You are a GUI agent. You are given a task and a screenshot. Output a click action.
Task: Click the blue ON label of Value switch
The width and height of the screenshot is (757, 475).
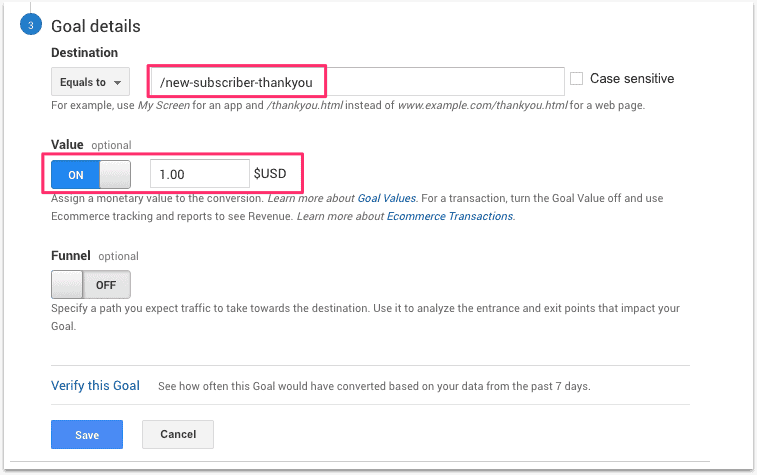click(76, 174)
